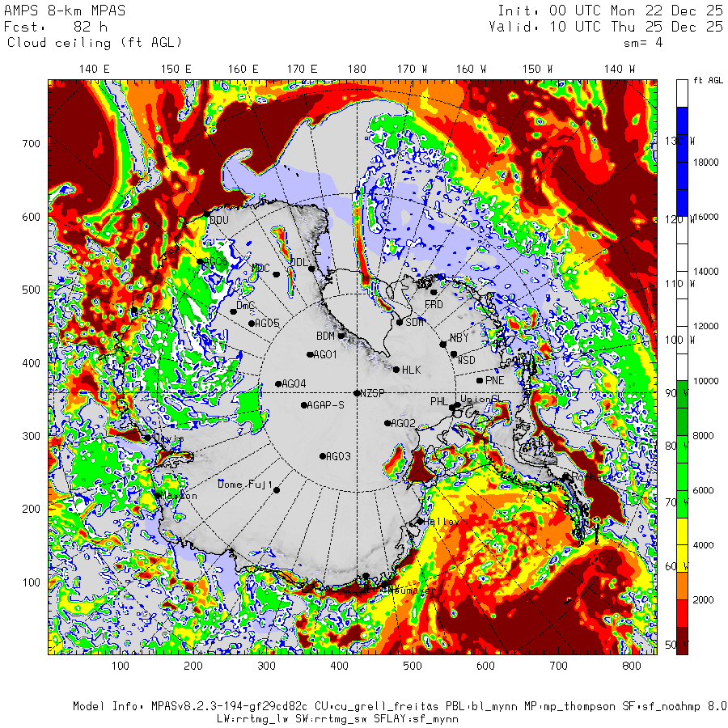The image size is (728, 728).
Task: Select the 'sm= 4' smoothing text
Action: tap(643, 43)
